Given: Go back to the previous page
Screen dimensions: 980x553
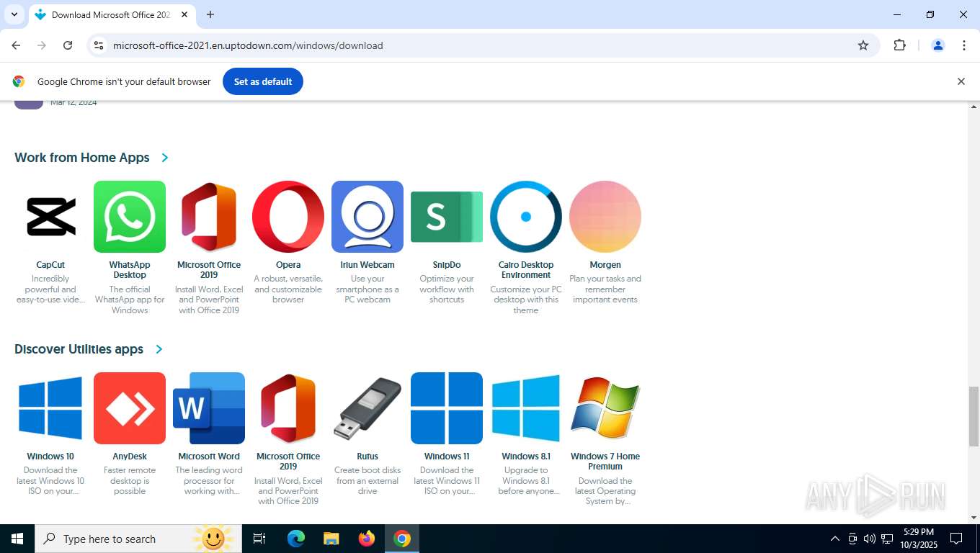Looking at the screenshot, I should click(x=16, y=45).
